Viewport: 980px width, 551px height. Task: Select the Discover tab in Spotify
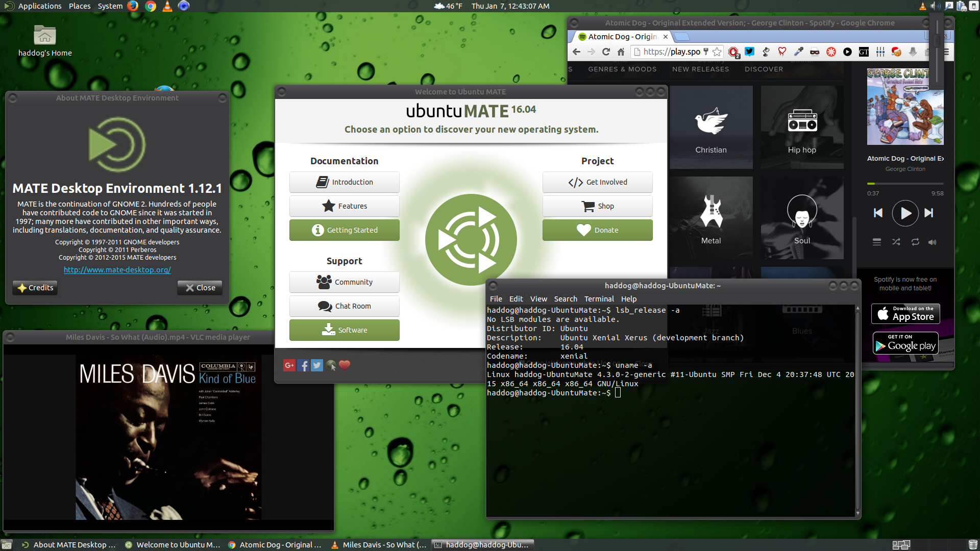point(764,69)
